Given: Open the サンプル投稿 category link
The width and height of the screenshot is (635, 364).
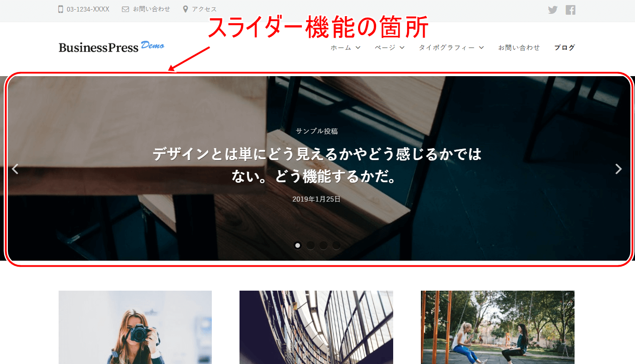Looking at the screenshot, I should [x=317, y=131].
